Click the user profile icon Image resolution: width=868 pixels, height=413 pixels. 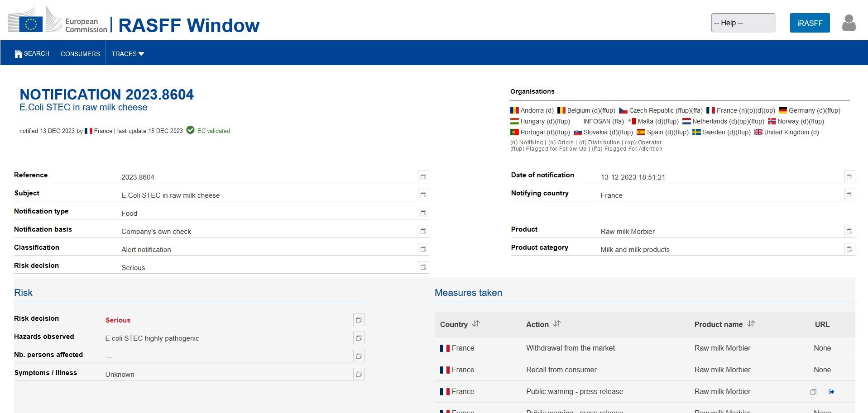pos(849,23)
